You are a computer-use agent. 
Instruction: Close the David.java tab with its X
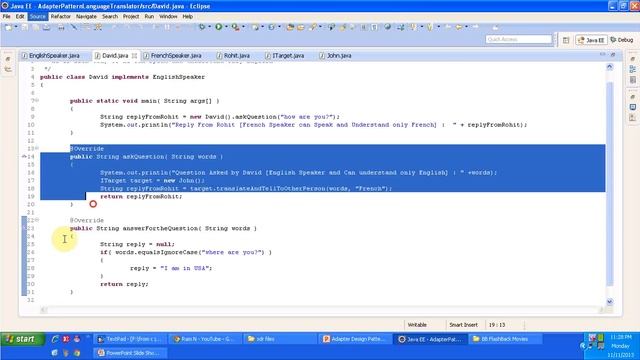point(134,56)
